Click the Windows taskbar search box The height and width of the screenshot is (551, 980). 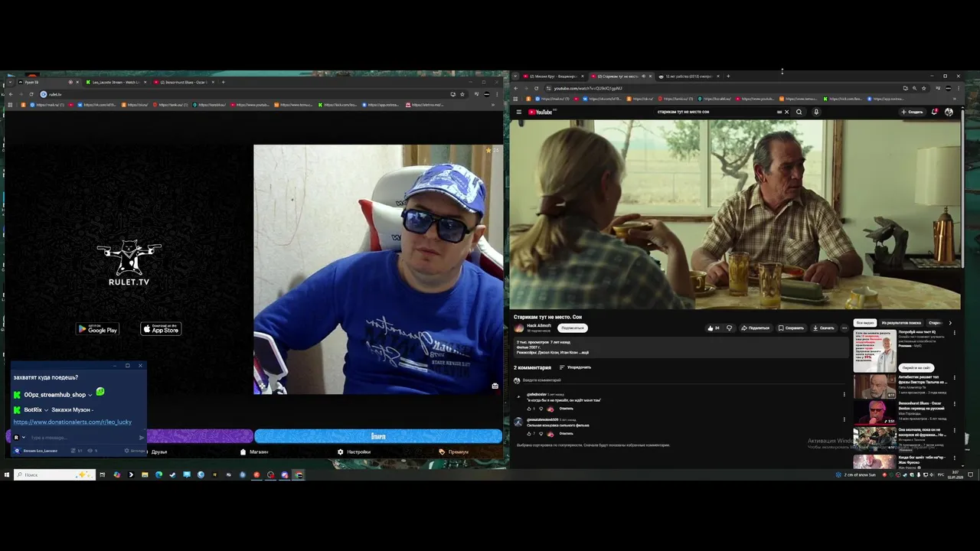(x=54, y=474)
